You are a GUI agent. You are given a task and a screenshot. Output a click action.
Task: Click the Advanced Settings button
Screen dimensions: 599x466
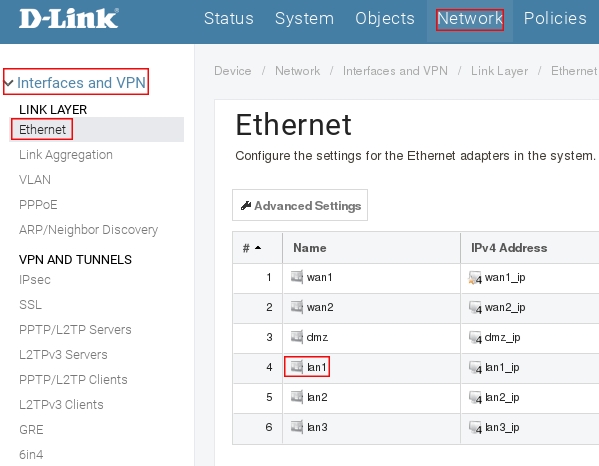tap(300, 205)
